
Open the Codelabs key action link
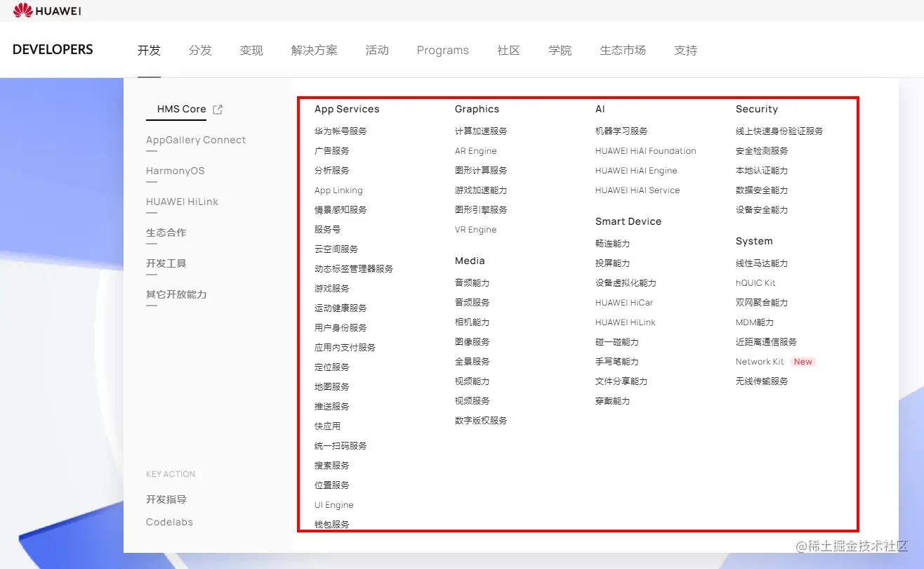point(169,522)
